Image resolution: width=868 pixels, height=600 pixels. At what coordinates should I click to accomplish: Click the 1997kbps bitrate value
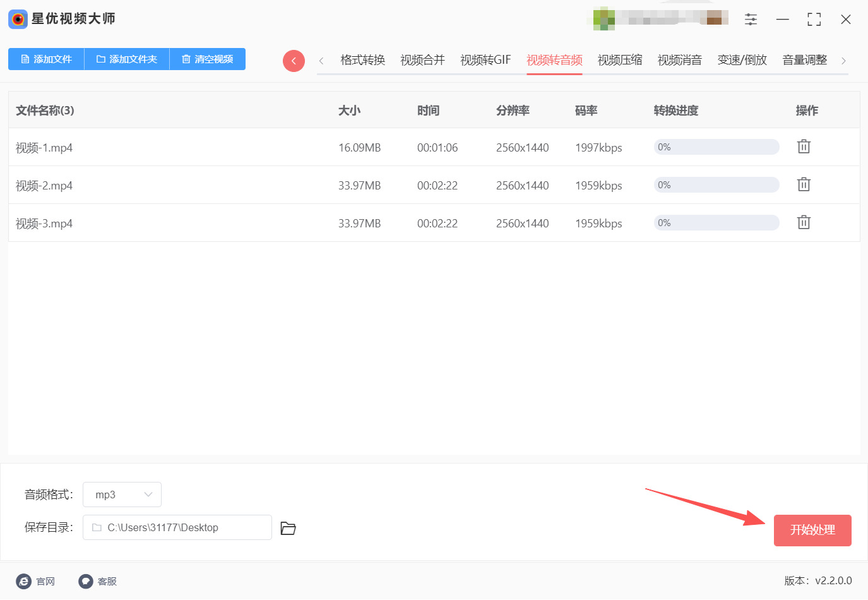598,148
